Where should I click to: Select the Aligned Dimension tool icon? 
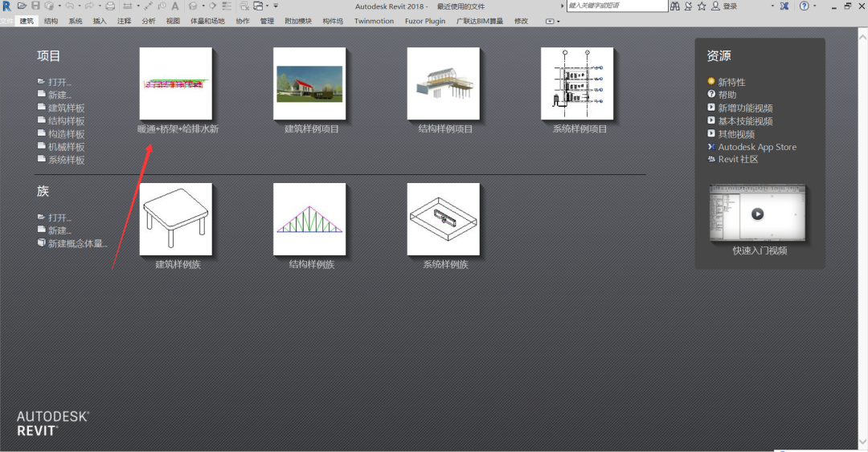point(149,6)
